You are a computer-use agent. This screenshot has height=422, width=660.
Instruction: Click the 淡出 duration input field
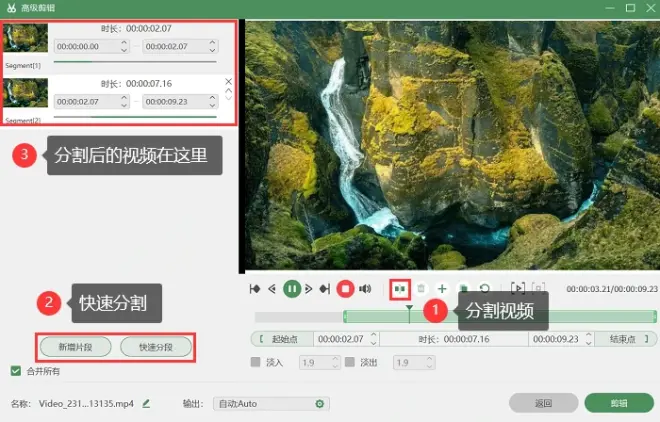tap(414, 362)
